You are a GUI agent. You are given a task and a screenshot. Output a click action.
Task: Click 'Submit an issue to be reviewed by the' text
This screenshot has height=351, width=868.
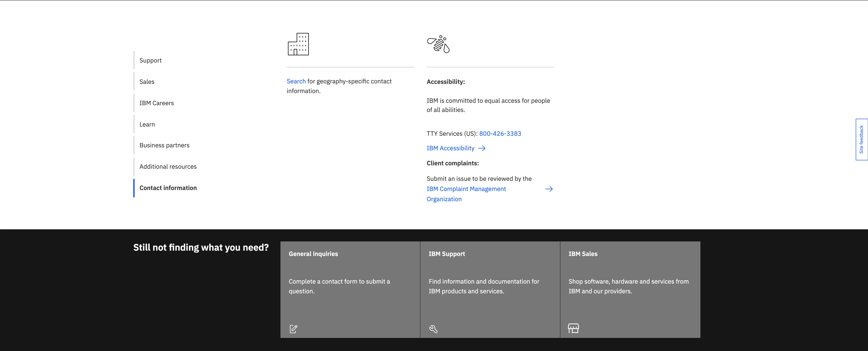[x=479, y=179]
